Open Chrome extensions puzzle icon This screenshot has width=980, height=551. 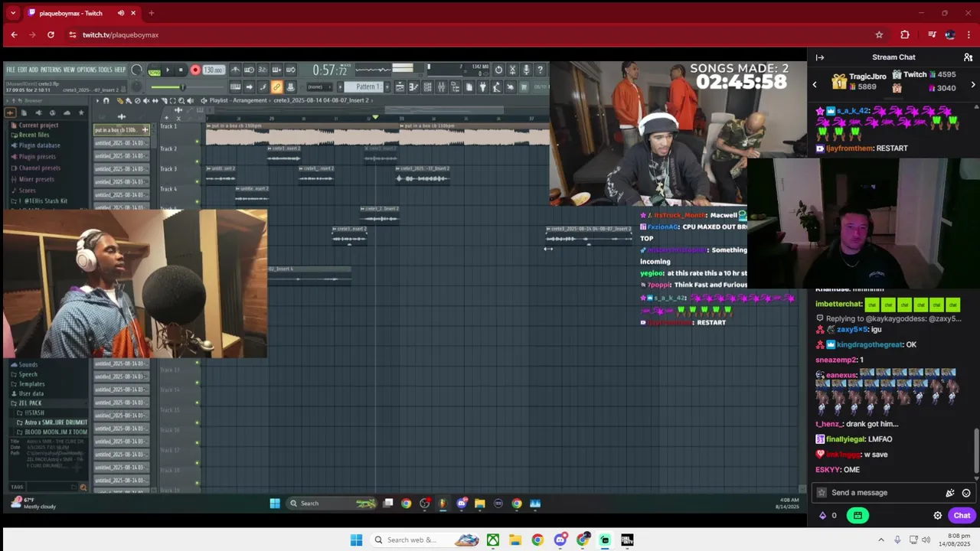(x=905, y=34)
